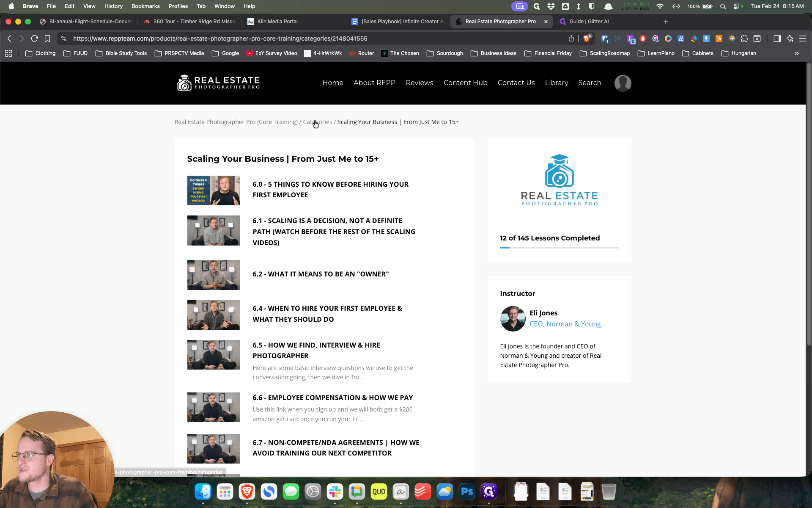Open Spotlight search in the menu bar
Image resolution: width=812 pixels, height=508 pixels.
click(723, 6)
